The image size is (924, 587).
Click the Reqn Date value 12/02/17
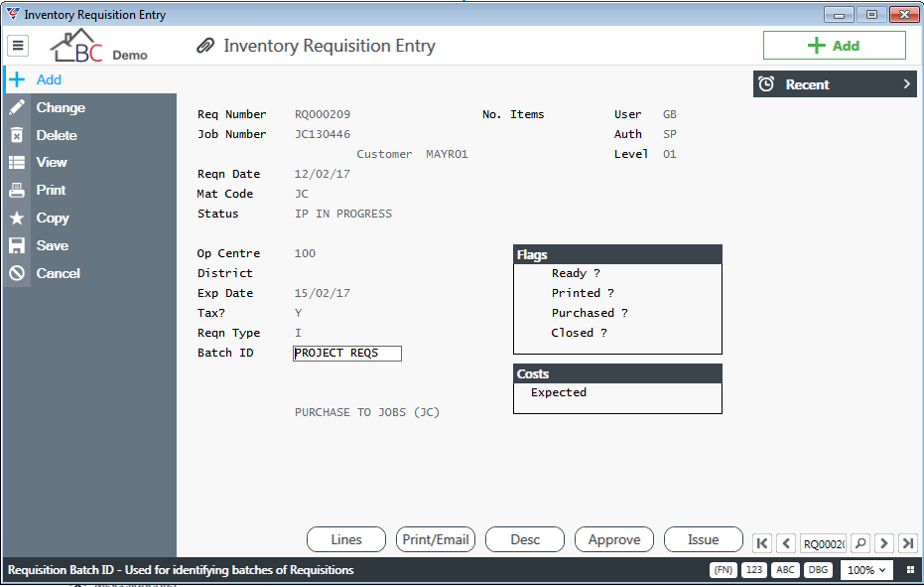(323, 174)
